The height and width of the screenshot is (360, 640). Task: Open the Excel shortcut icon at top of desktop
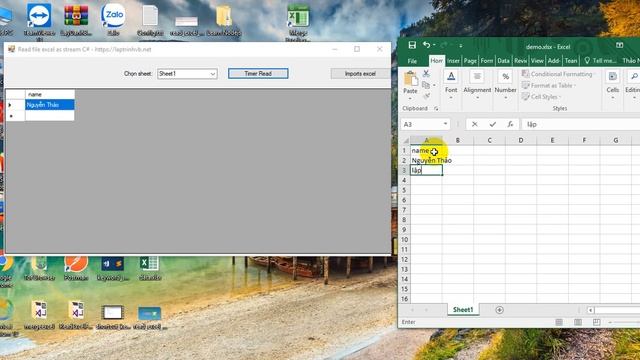click(298, 22)
